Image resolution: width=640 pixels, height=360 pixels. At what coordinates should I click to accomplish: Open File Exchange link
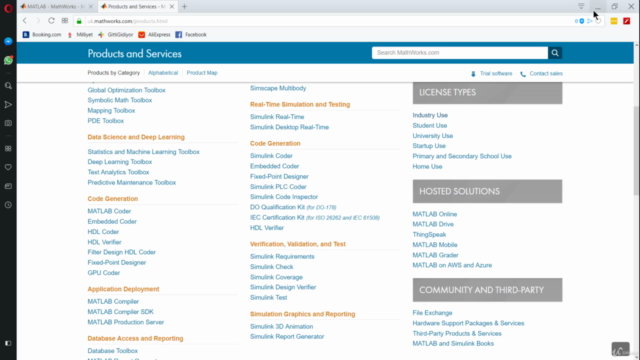coord(432,313)
